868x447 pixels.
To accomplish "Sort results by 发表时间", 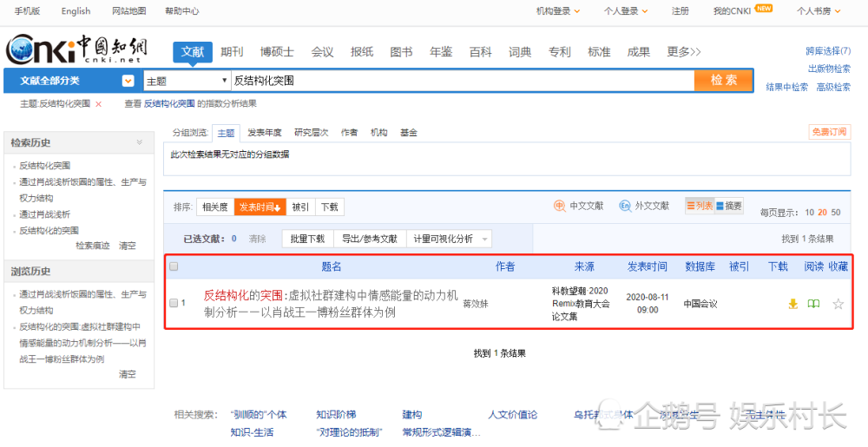I will [x=260, y=207].
